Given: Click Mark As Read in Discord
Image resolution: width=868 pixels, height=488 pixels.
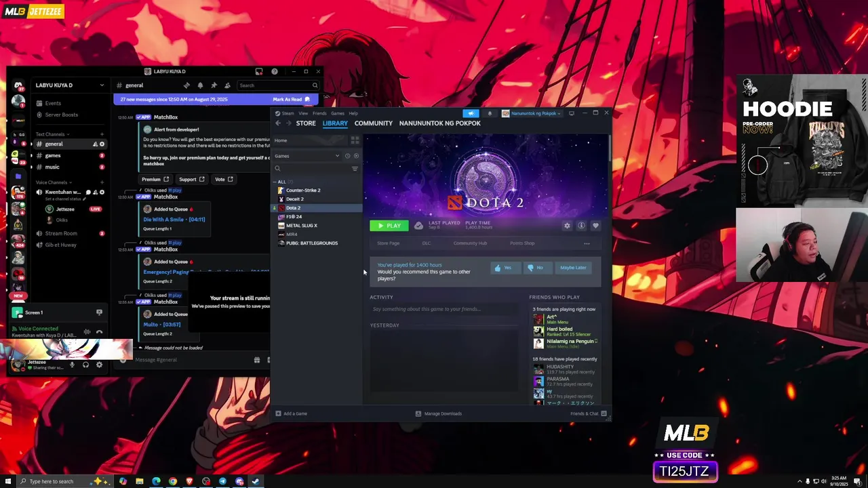Looking at the screenshot, I should [292, 100].
